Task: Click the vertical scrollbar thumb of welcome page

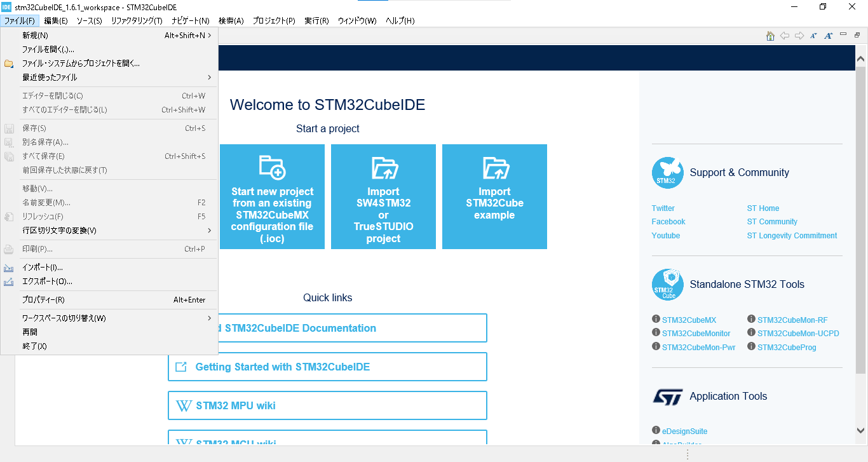Action: (x=861, y=219)
